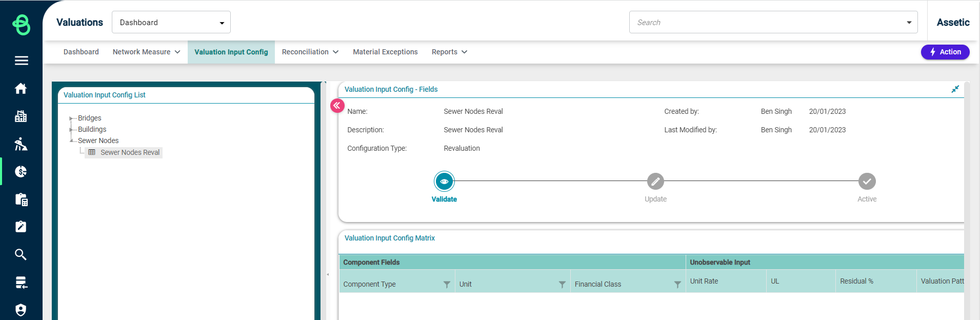Open the buildings assets sidebar icon
The height and width of the screenshot is (320, 980).
point(21,116)
